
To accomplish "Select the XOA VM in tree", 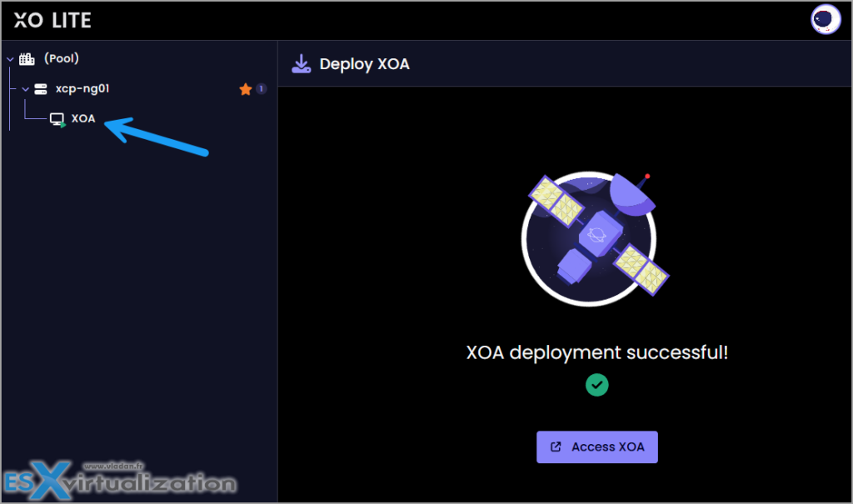I will tap(83, 119).
